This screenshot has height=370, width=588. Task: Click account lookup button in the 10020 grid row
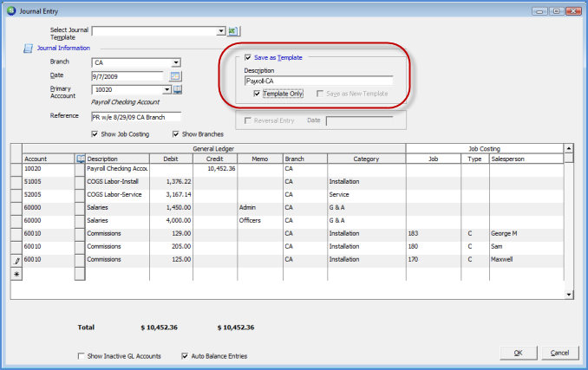click(80, 170)
